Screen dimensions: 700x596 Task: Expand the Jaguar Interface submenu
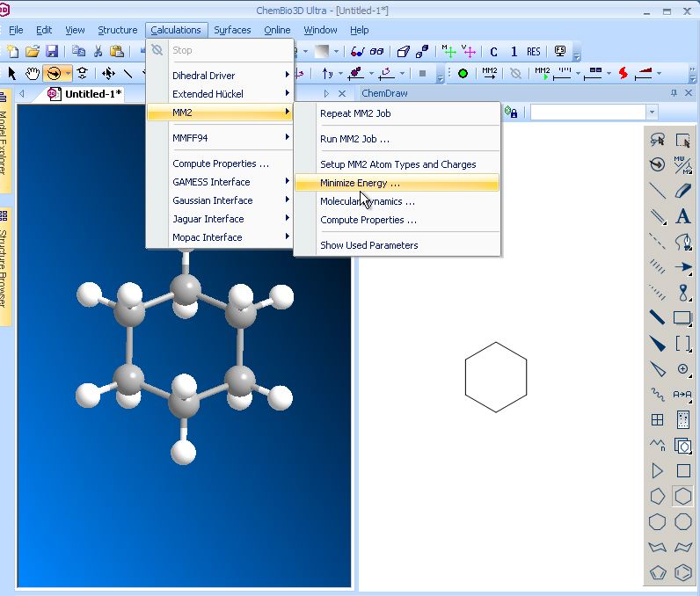(220, 219)
